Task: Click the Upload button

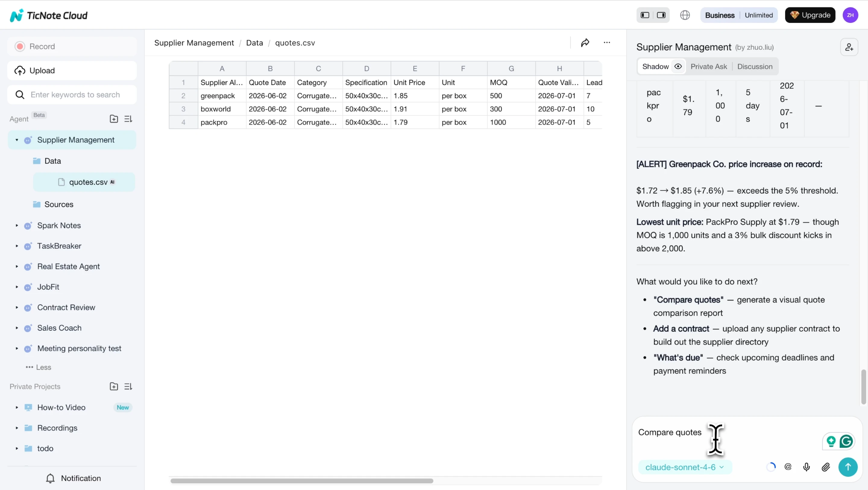Action: coord(72,71)
